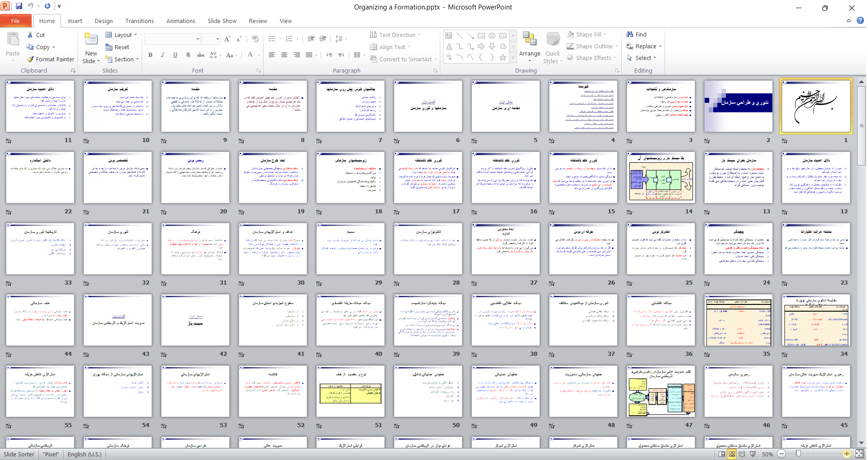Click the Center text alignment icon

[x=284, y=55]
